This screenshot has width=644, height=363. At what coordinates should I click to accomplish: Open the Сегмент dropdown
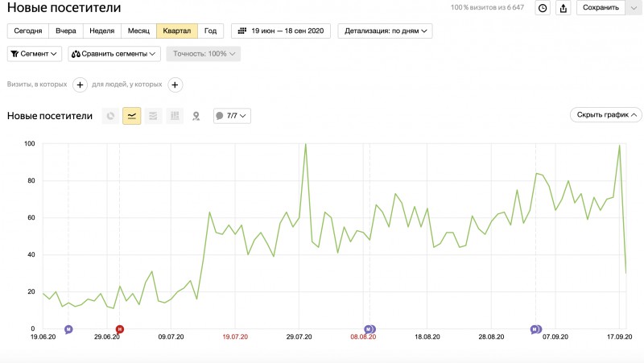35,54
